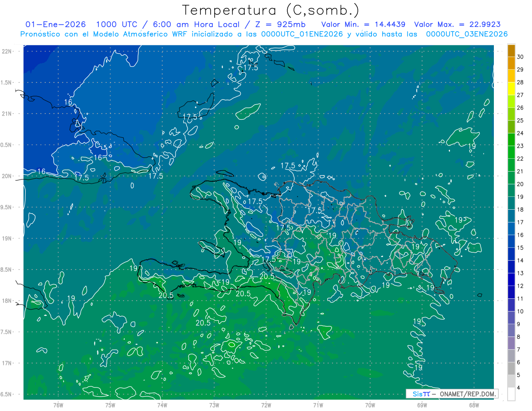Click the legend value label '30'
The width and height of the screenshot is (532, 411).
pos(520,57)
